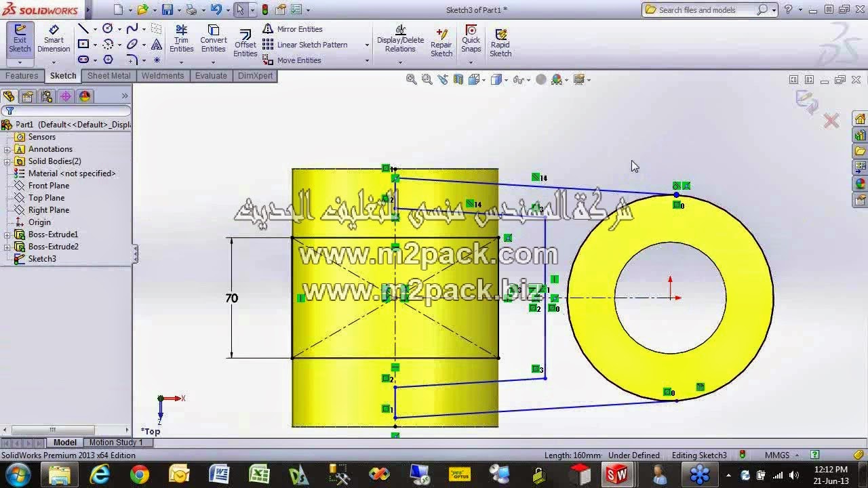
Task: Open Hide/Show Items glasses icon
Action: (518, 79)
